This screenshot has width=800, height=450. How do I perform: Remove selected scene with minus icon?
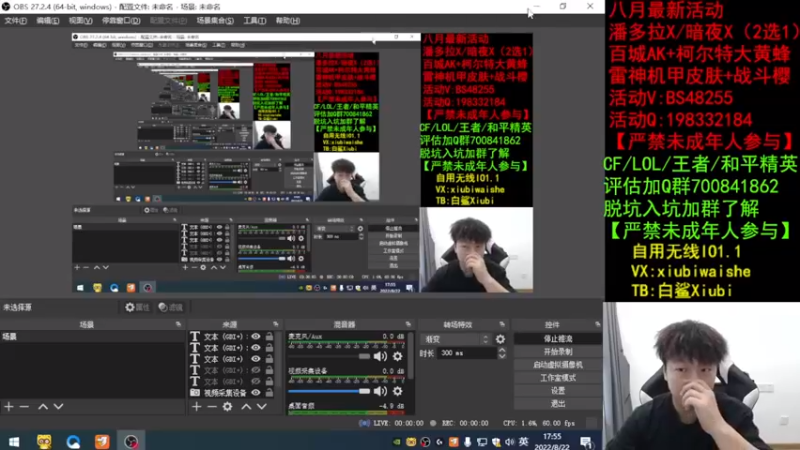click(x=24, y=407)
